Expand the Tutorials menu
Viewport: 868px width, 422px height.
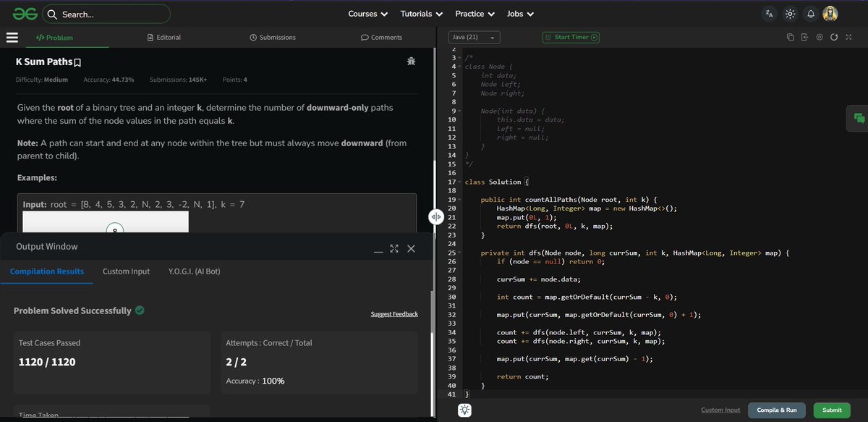coord(421,14)
